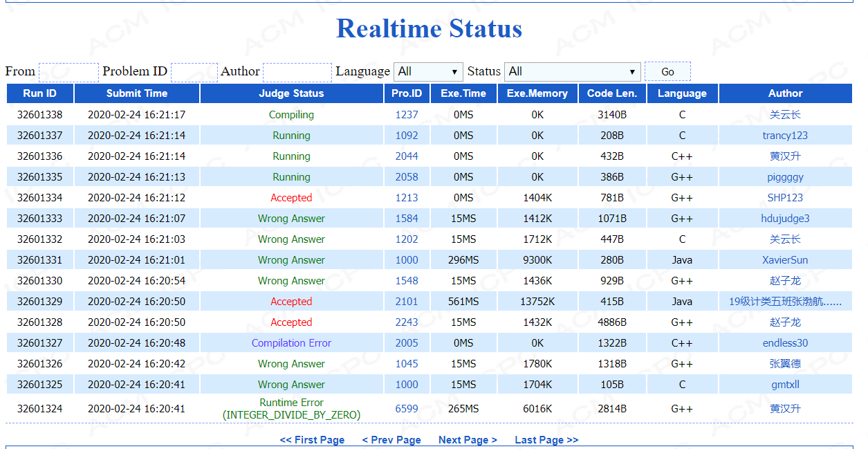Open author XavierSun profile
Viewport: 868px width, 449px height.
[x=785, y=260]
